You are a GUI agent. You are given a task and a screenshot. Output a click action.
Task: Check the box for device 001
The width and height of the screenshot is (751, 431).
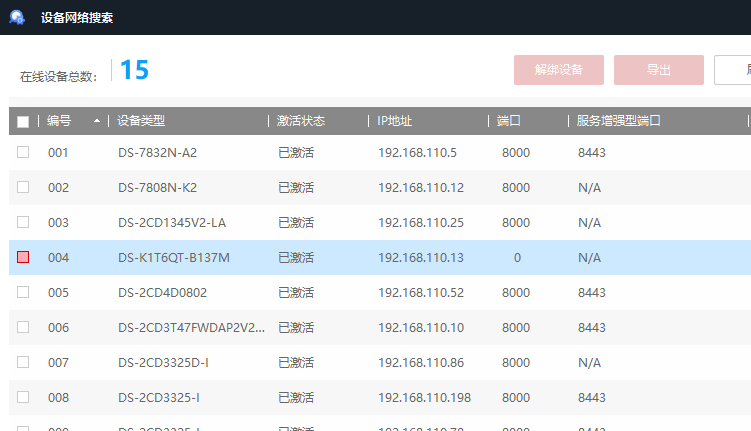point(23,152)
